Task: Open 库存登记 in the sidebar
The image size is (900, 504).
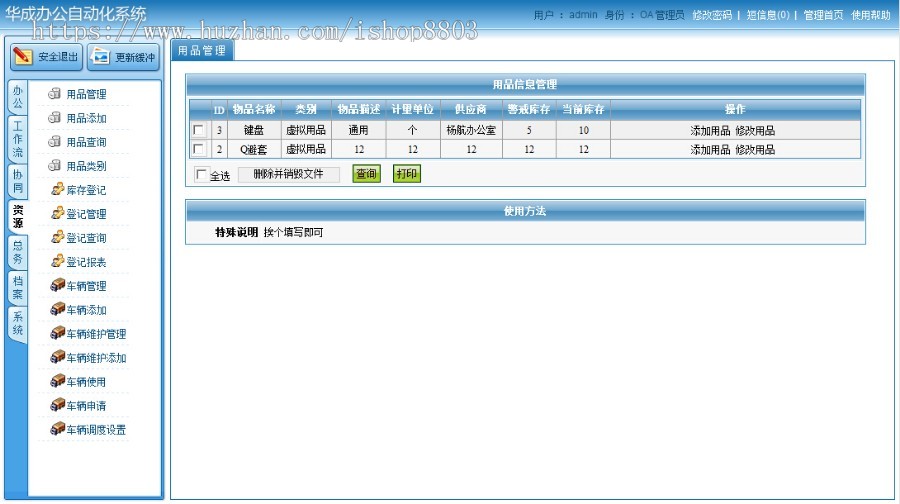Action: tap(87, 190)
